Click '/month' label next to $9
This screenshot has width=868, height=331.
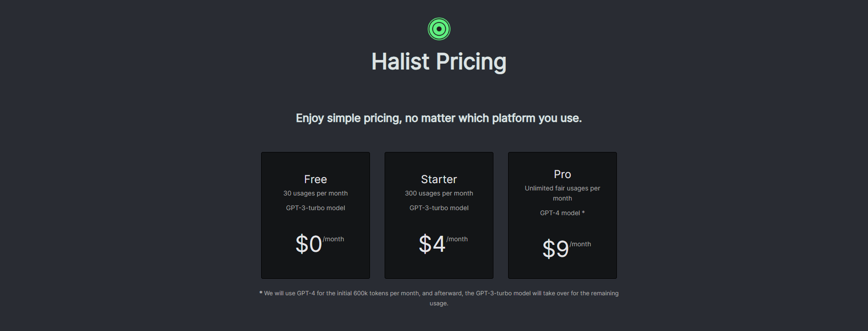point(580,244)
